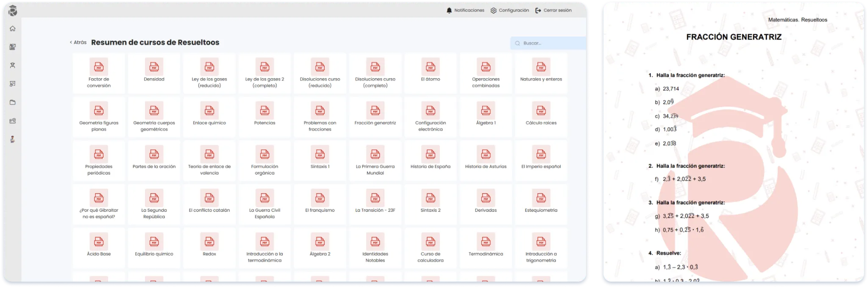Open the Redox PDF card

coord(209,246)
